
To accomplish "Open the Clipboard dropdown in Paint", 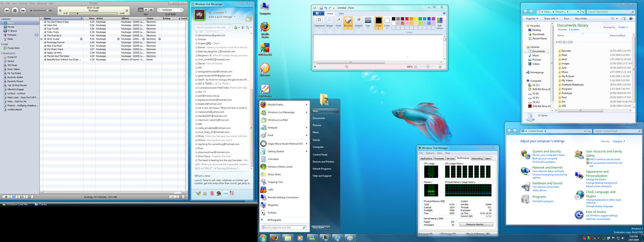I will pyautogui.click(x=319, y=22).
